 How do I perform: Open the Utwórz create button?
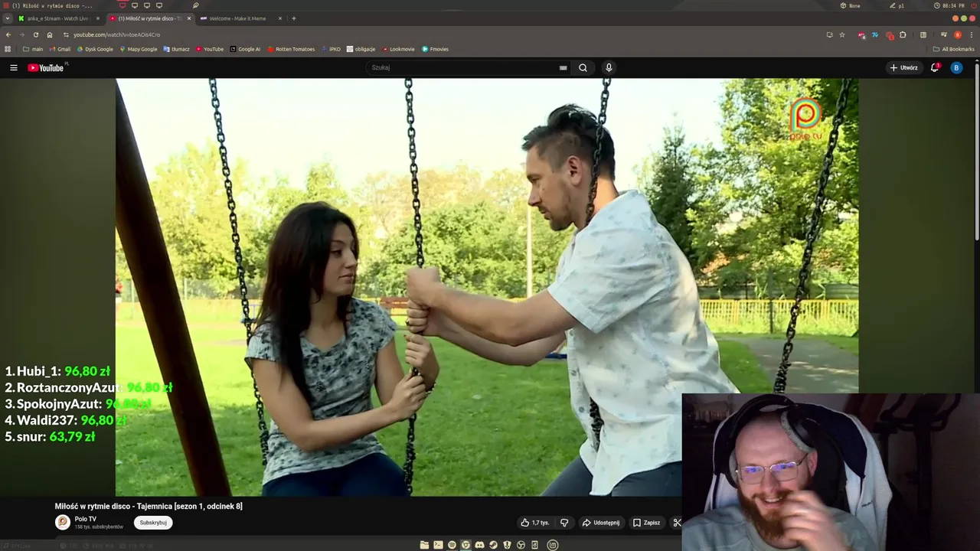click(x=903, y=67)
